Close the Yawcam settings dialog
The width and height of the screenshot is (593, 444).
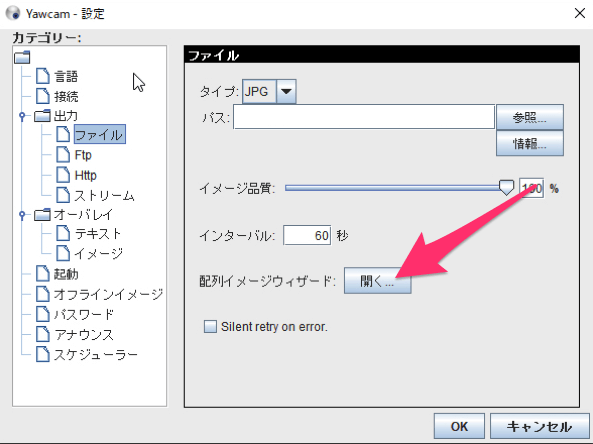coord(579,13)
